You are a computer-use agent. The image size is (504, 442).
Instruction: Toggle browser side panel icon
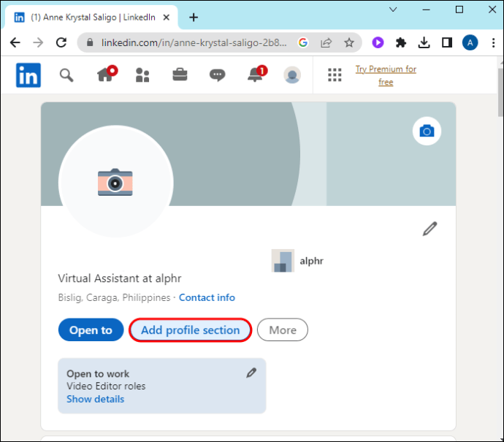[x=447, y=42]
